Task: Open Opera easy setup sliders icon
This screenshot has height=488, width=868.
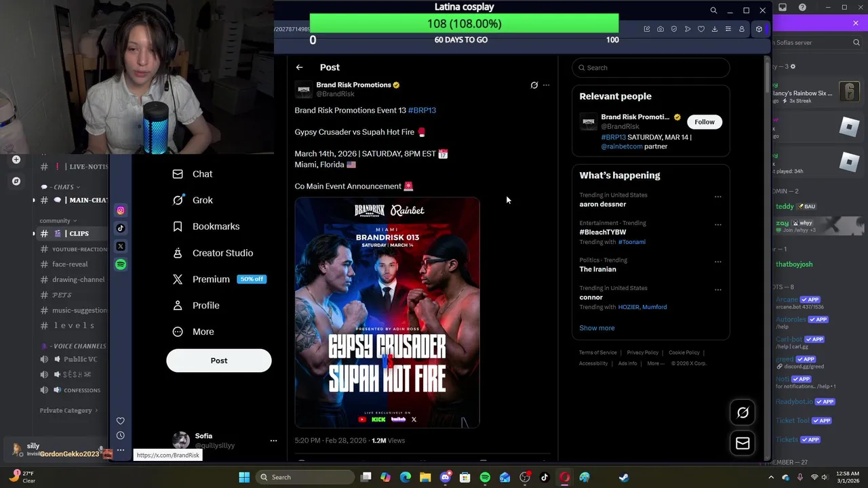Action: (728, 29)
